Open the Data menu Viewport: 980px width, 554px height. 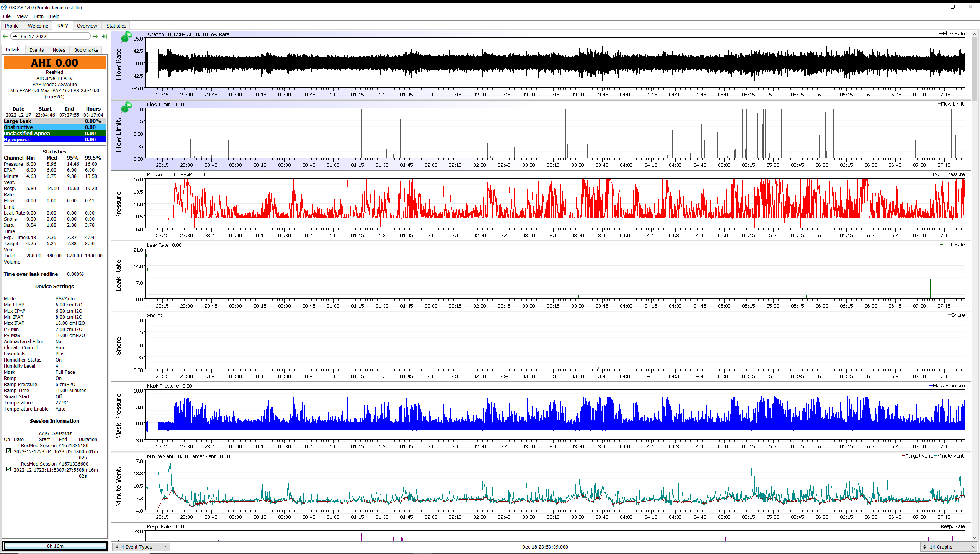[38, 16]
